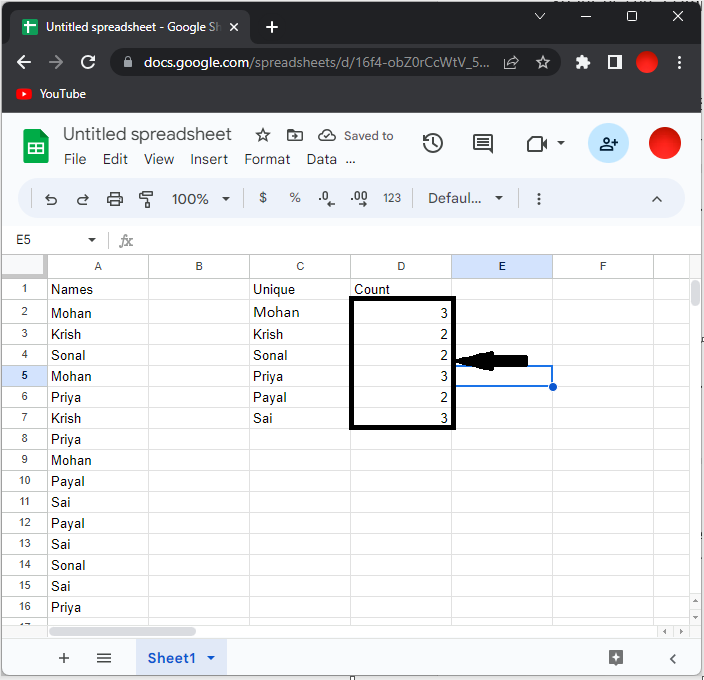Select column F header

(603, 266)
